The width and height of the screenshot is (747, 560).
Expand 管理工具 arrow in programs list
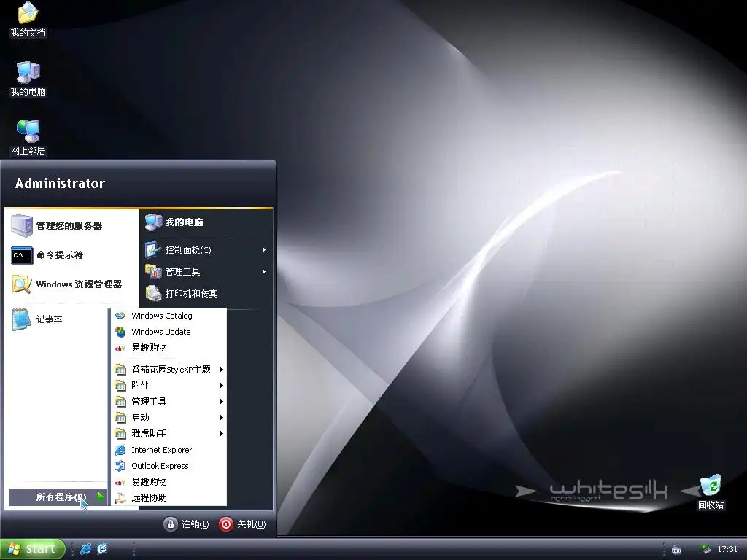click(x=222, y=402)
